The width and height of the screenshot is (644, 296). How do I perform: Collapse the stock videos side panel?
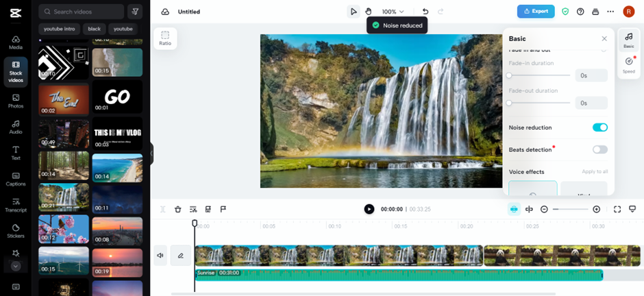click(151, 153)
